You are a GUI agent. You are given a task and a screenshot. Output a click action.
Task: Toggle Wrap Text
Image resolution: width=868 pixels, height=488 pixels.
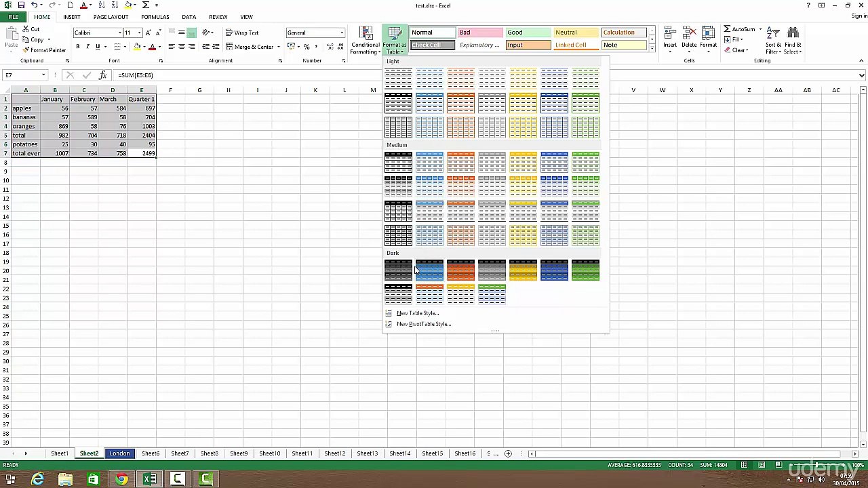pyautogui.click(x=242, y=33)
